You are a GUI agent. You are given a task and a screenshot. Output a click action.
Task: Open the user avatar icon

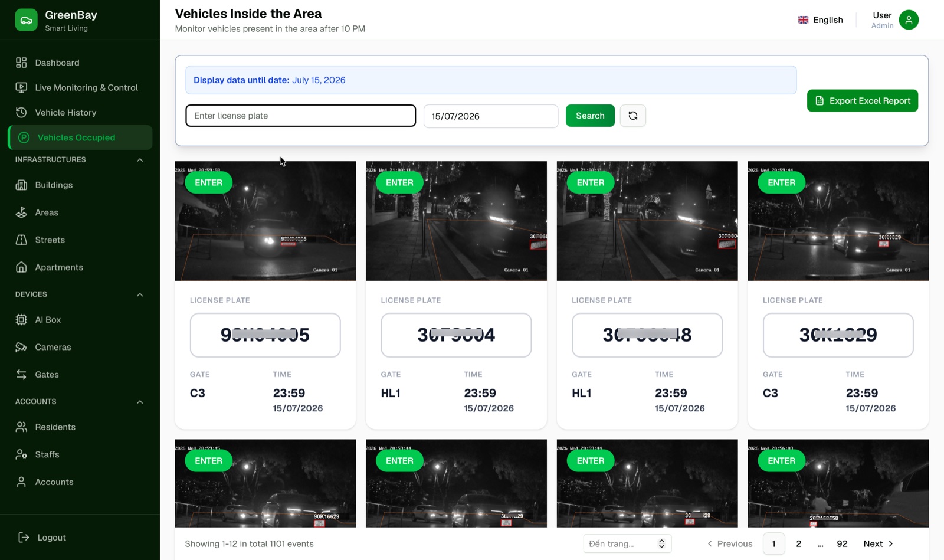coord(909,20)
